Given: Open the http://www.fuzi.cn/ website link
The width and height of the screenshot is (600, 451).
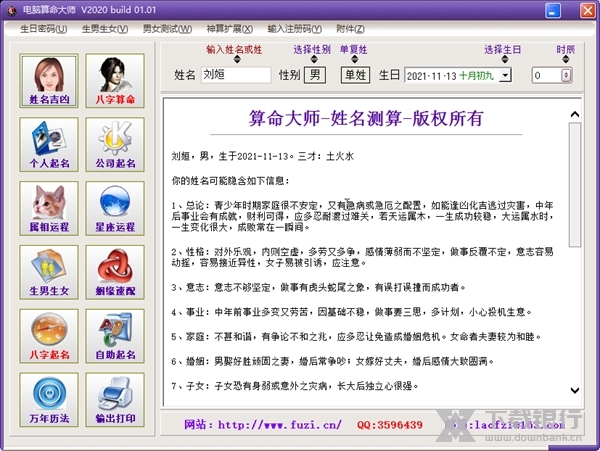Looking at the screenshot, I should (280, 425).
